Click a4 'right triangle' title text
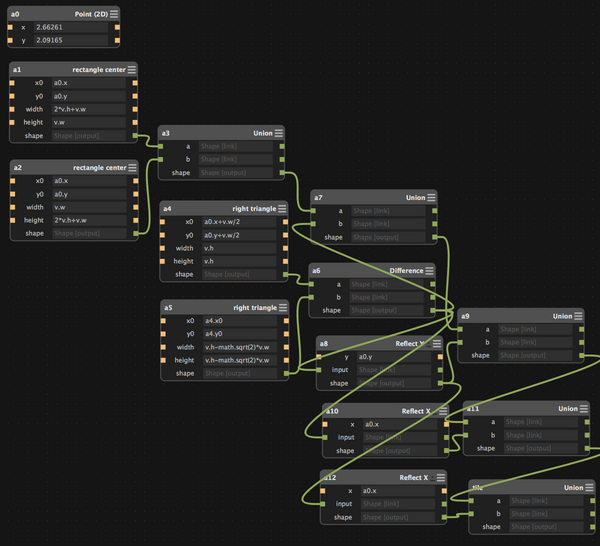 pyautogui.click(x=254, y=209)
